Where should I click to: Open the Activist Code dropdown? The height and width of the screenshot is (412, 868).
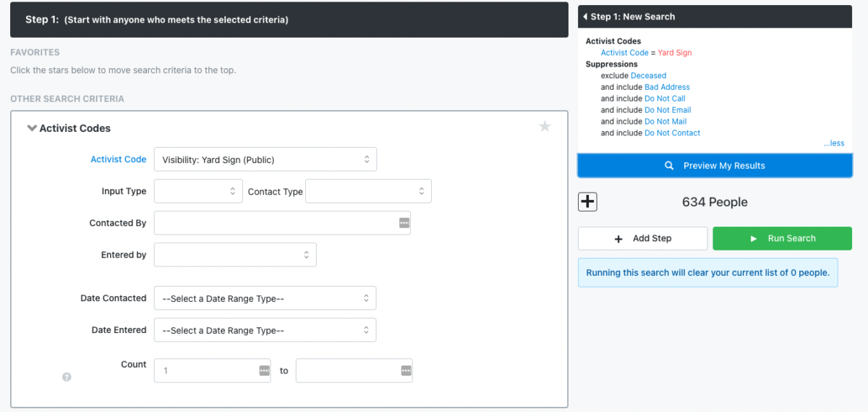(265, 159)
